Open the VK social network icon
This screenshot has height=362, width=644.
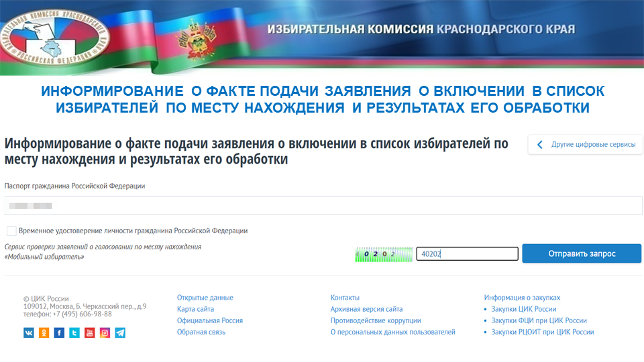point(29,333)
